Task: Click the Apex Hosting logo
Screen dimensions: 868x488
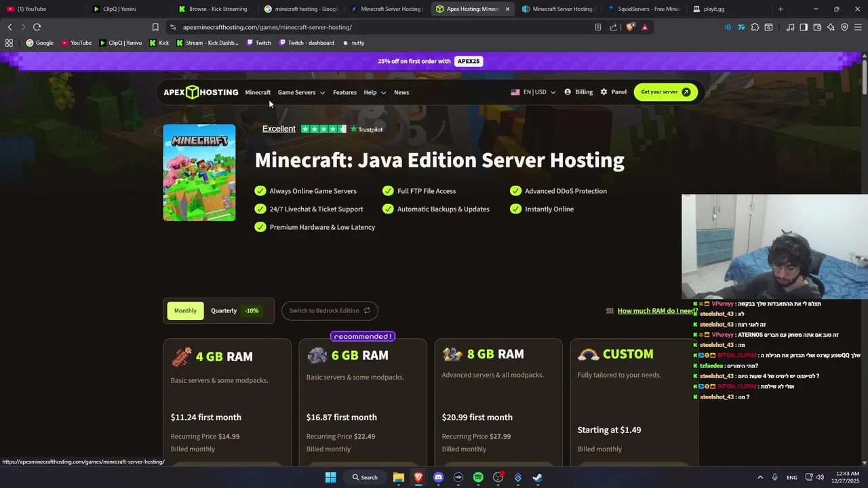Action: pos(201,92)
